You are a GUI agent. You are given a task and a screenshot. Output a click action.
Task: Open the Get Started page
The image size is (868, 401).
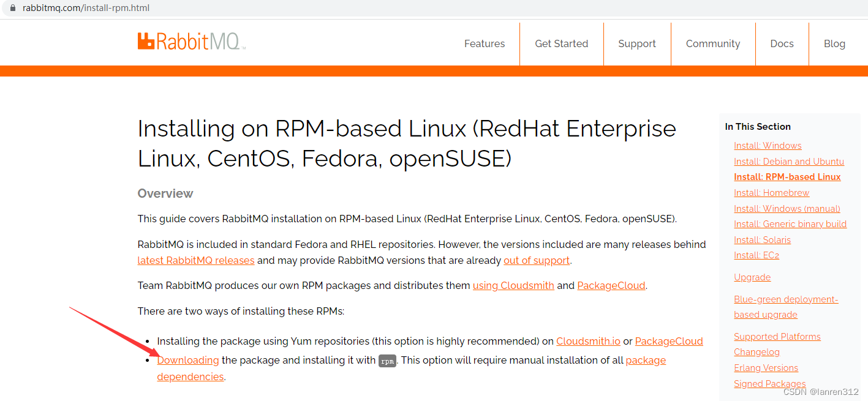(x=561, y=43)
